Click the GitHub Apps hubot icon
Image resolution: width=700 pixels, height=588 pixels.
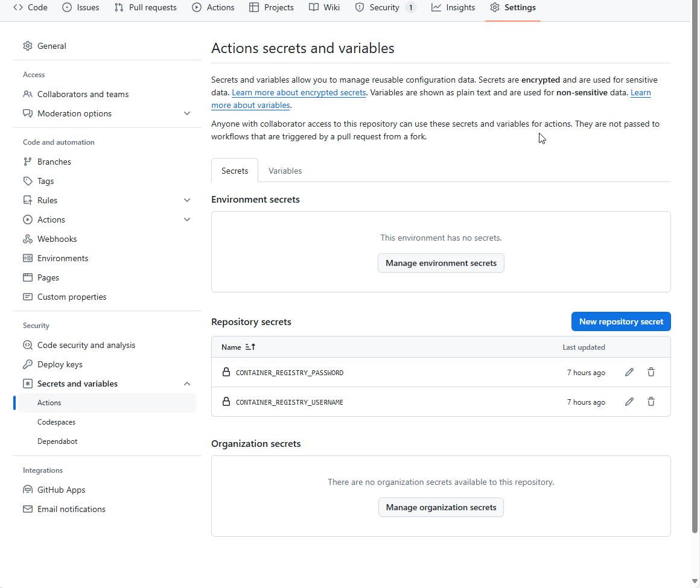[28, 490]
